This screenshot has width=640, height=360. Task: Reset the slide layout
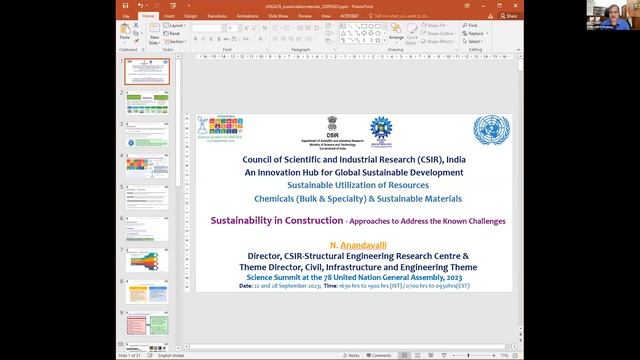(172, 33)
